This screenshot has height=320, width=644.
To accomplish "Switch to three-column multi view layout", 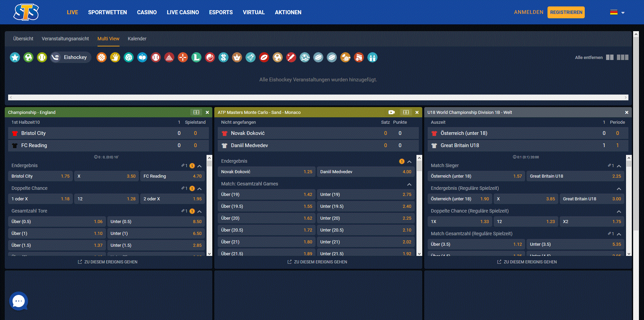I will coord(623,57).
